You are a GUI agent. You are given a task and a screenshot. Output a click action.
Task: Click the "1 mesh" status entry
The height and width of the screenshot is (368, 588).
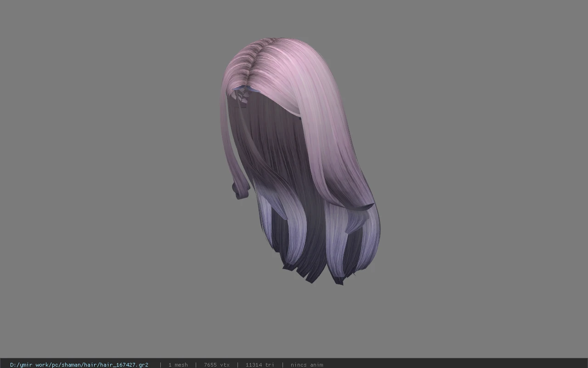[178, 364]
